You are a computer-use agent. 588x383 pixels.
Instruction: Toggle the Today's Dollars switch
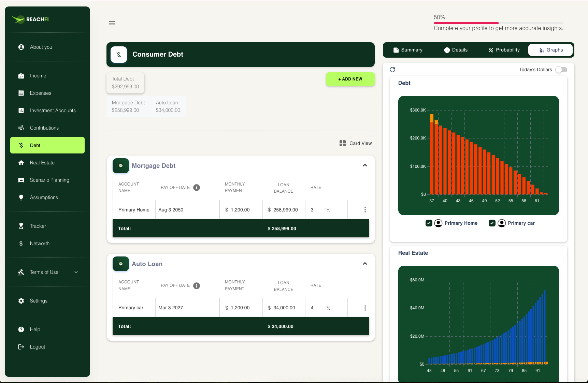coord(561,70)
